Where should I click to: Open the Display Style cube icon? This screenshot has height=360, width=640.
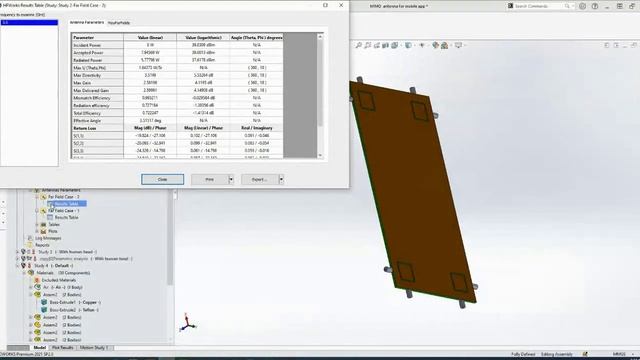point(408,45)
